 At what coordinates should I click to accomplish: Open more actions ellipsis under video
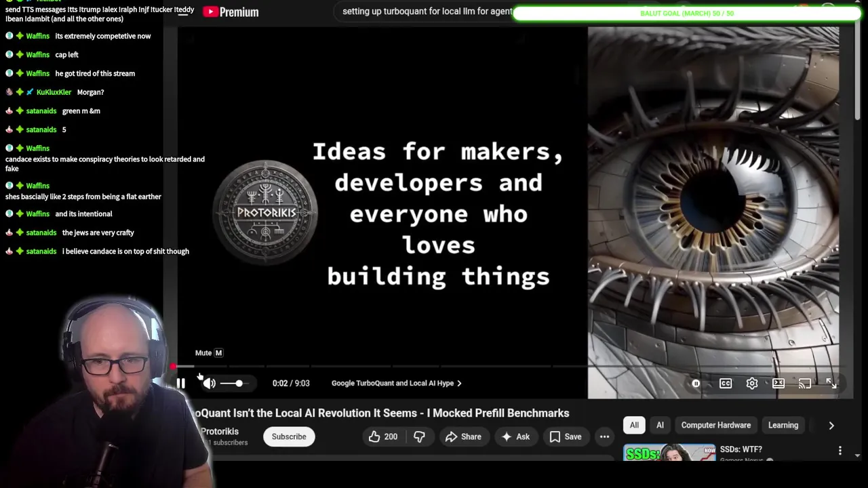click(604, 436)
